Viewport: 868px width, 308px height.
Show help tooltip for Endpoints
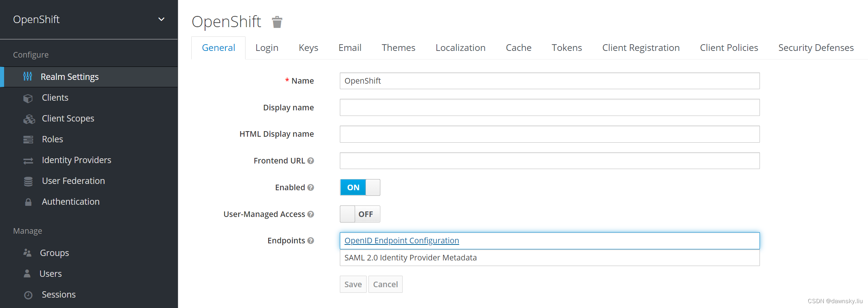(311, 240)
